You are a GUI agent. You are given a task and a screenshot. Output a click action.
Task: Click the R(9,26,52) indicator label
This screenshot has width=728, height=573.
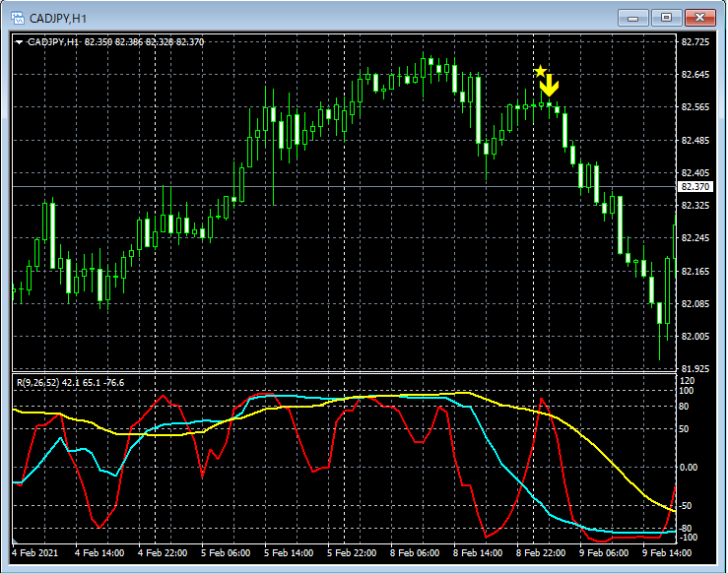(x=70, y=383)
